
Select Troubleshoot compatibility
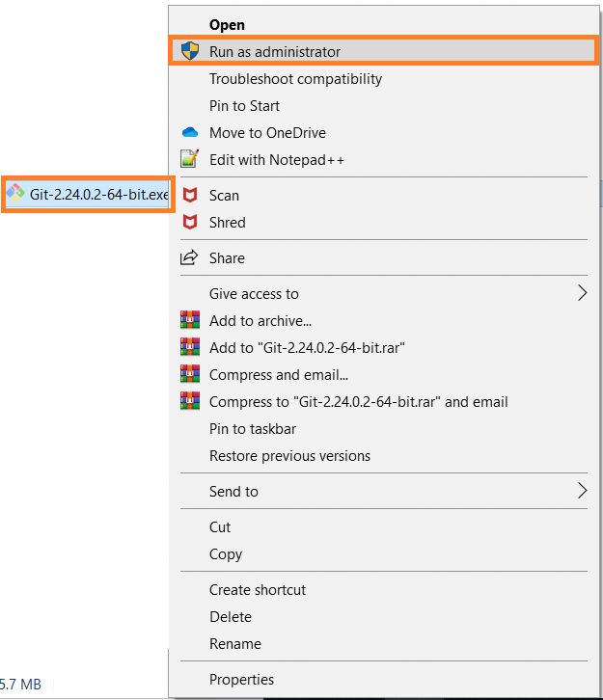point(295,79)
